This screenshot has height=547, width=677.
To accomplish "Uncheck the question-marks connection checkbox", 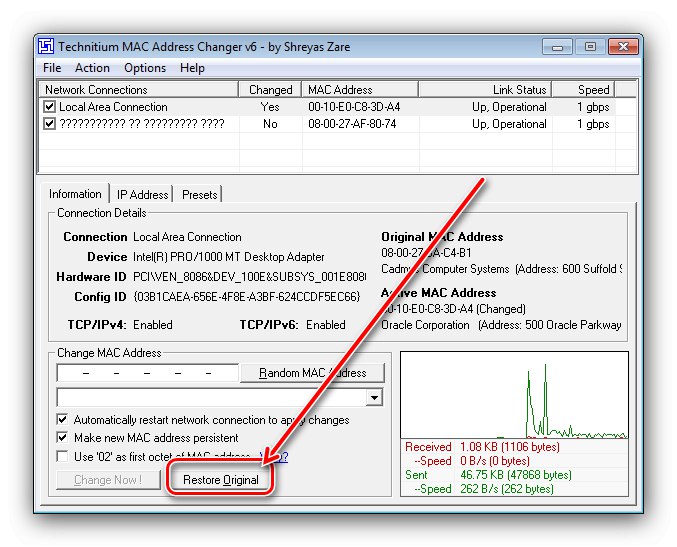I will [x=49, y=124].
